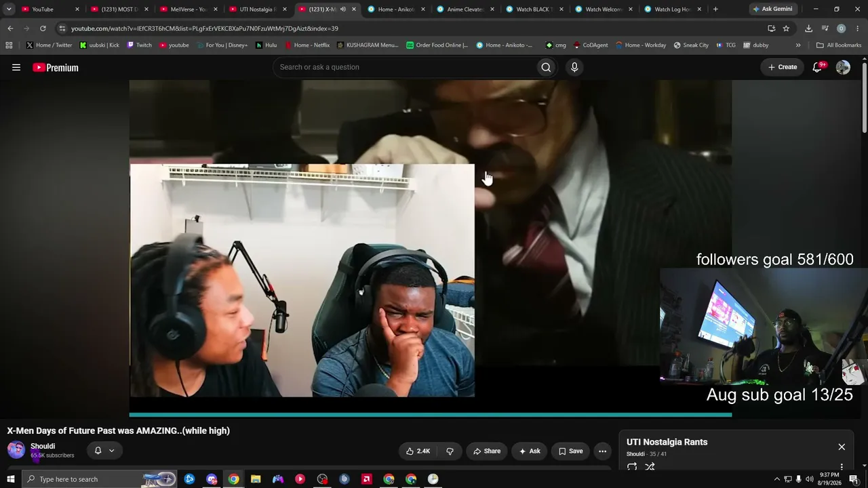868x488 pixels.
Task: Go back in browser history
Action: 10,28
